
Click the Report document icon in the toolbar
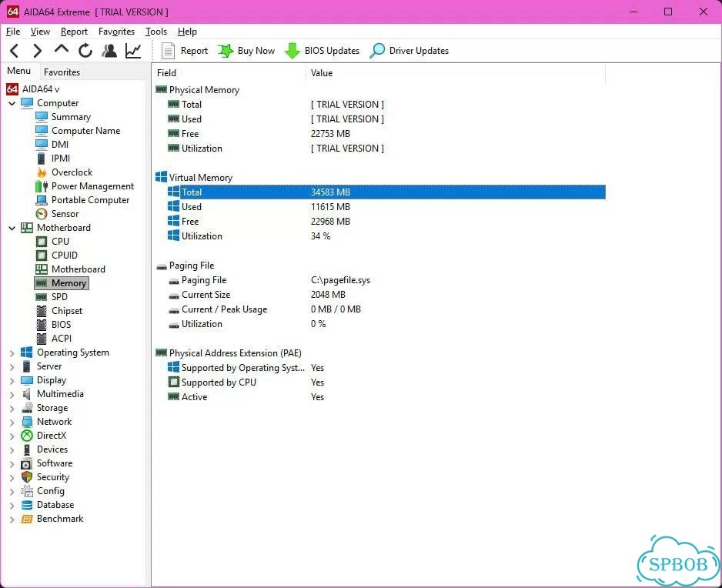coord(168,51)
